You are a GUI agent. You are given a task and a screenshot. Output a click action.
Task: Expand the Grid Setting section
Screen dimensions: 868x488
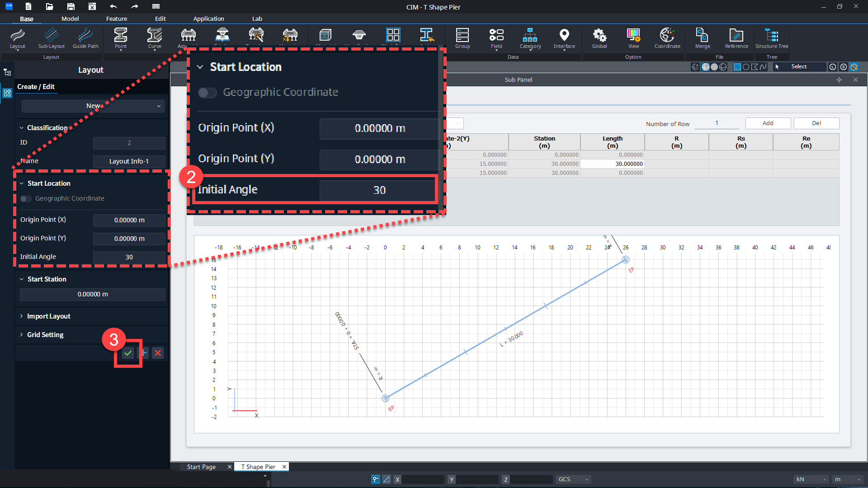tap(45, 335)
